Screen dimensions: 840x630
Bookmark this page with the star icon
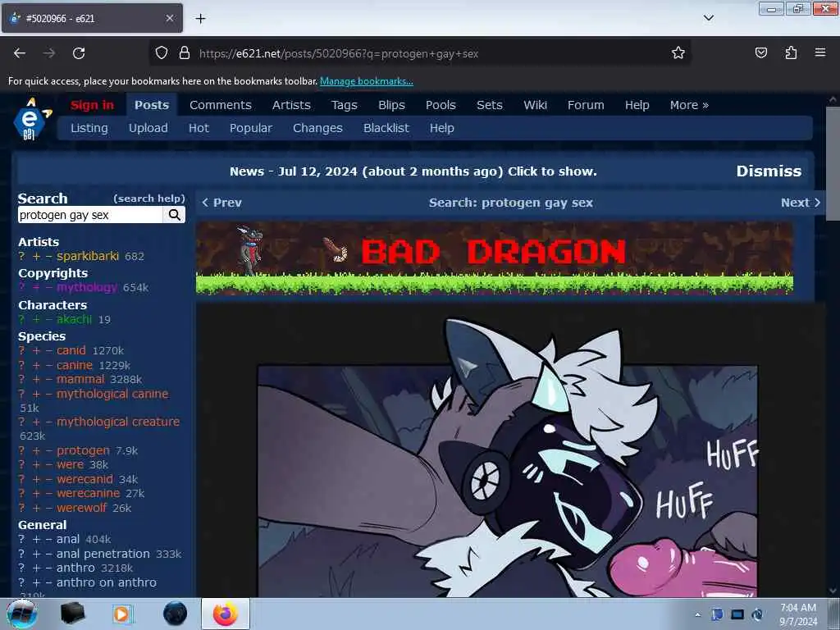(678, 52)
